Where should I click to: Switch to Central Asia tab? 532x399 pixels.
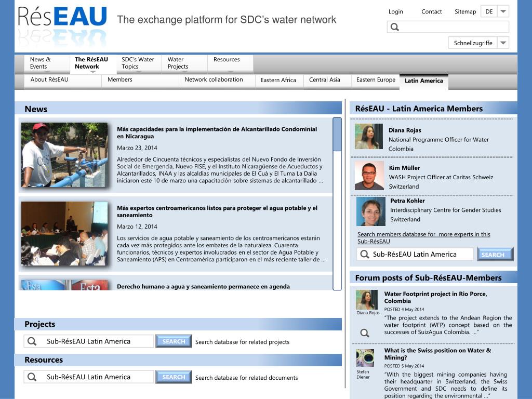(x=324, y=79)
